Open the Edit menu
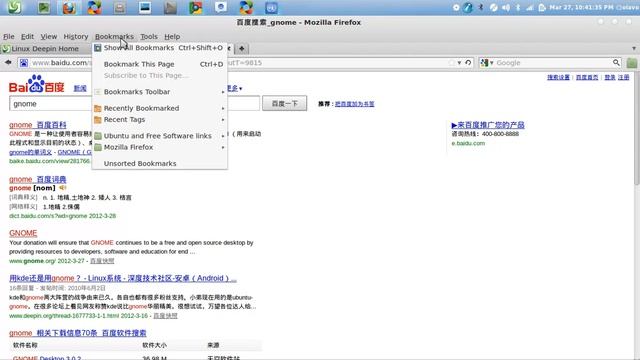640x360 pixels. point(27,36)
